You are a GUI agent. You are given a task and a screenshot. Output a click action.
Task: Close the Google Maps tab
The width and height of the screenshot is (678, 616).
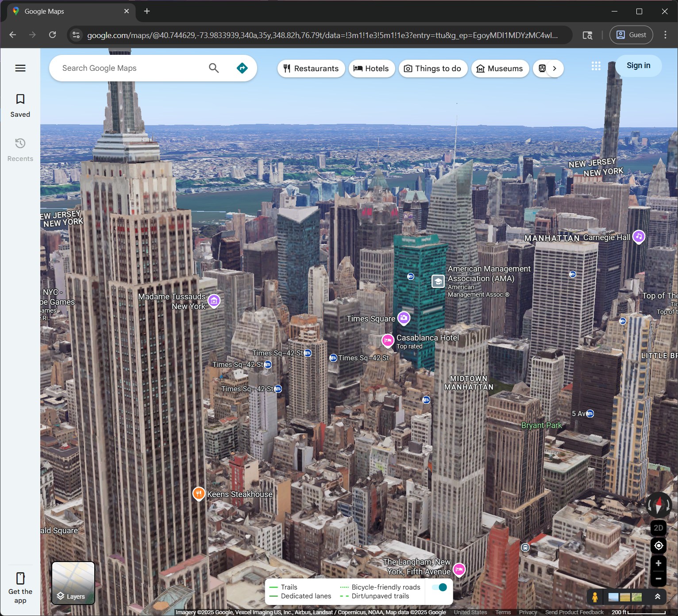point(127,11)
